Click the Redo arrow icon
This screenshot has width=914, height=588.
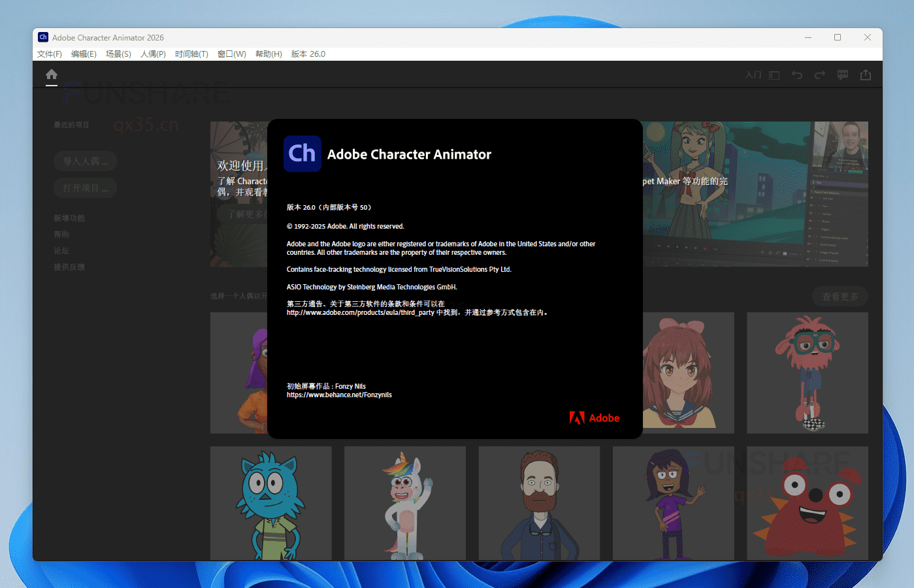819,74
